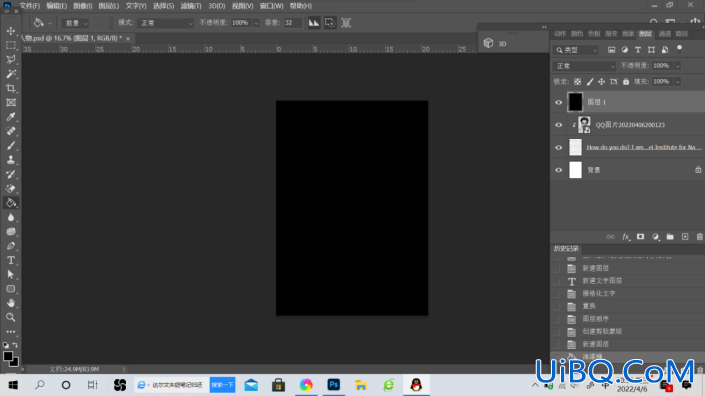
Task: Select history state 创建剪贴蒙版
Action: 602,331
